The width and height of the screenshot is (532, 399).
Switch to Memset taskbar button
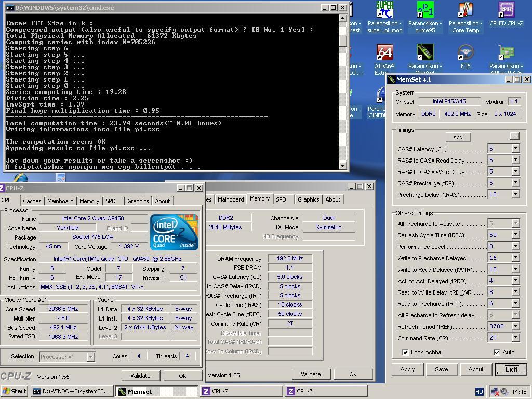pos(156,391)
